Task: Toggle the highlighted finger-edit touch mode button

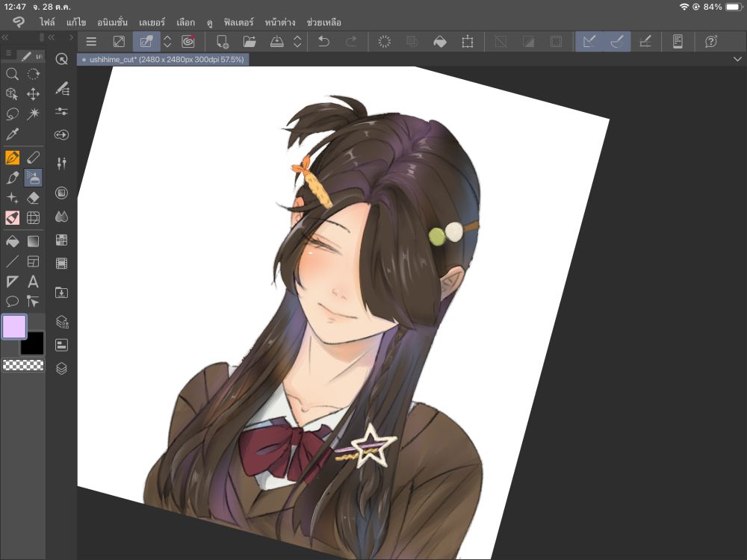Action: (146, 41)
